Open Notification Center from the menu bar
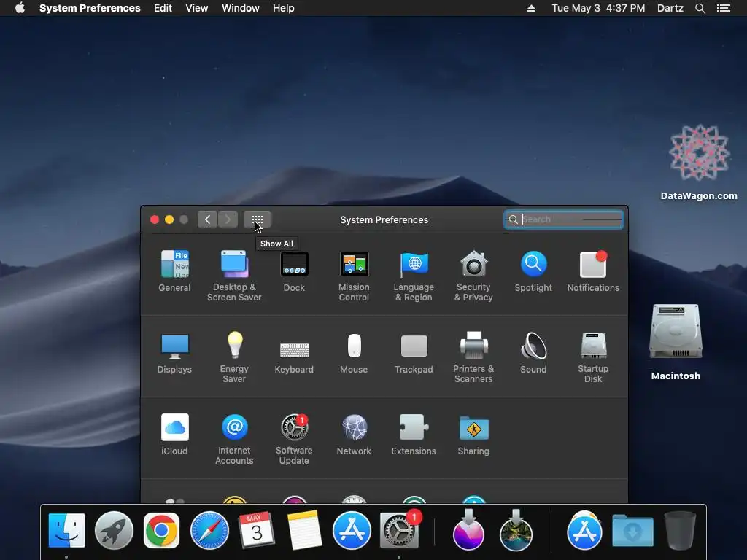747x560 pixels. click(x=723, y=8)
